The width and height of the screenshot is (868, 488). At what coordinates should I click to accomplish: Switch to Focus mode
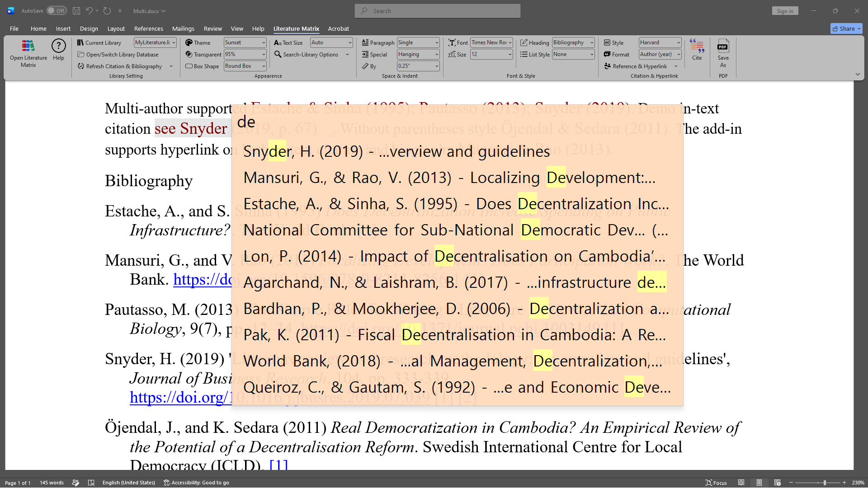717,483
